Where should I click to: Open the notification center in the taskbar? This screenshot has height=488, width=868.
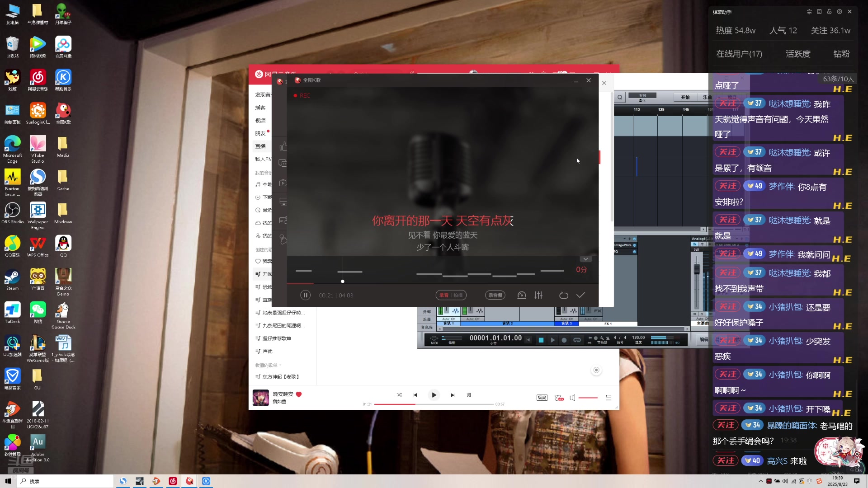pyautogui.click(x=857, y=481)
